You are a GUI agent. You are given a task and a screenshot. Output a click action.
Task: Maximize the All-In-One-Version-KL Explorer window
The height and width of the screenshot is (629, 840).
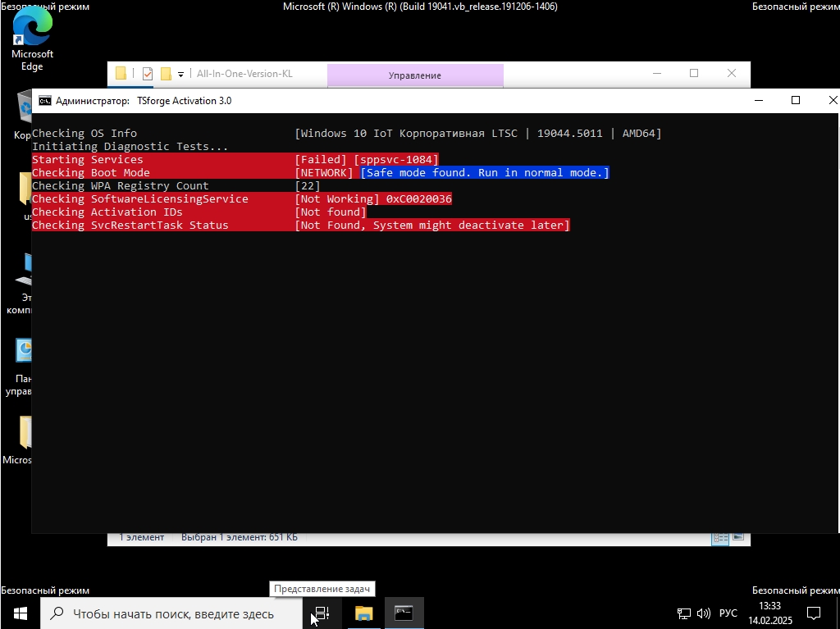694,74
